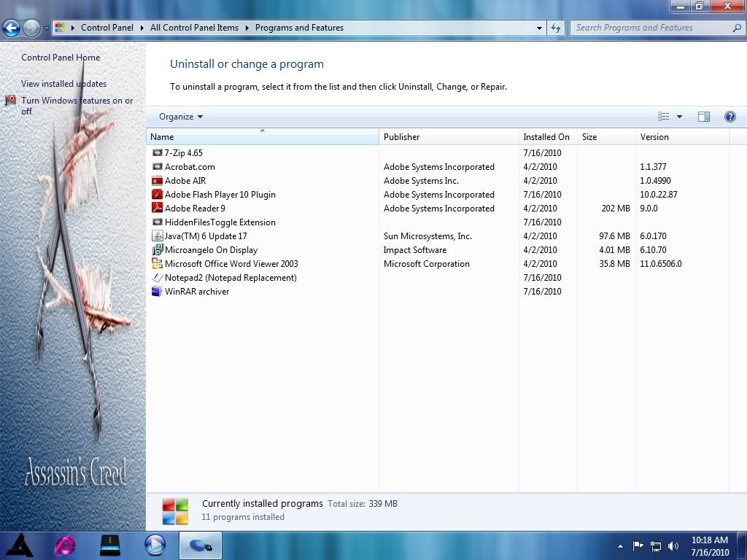This screenshot has width=747, height=560.
Task: Click the 7-Zip 4.65 program icon
Action: (x=158, y=153)
